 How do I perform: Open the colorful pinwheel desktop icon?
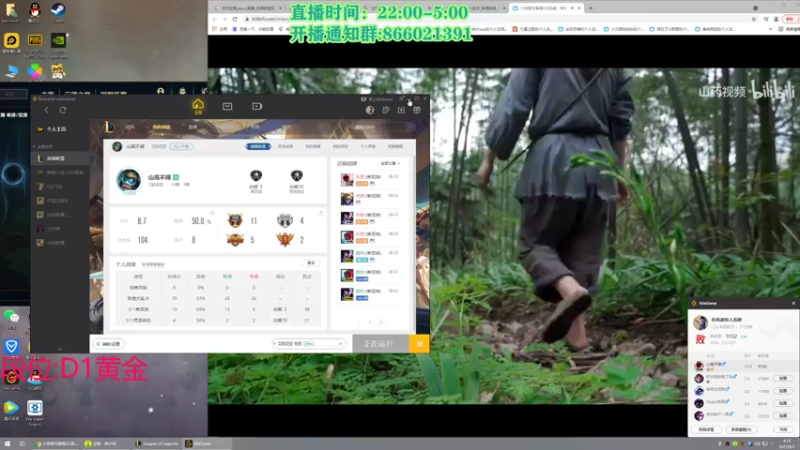pos(35,71)
